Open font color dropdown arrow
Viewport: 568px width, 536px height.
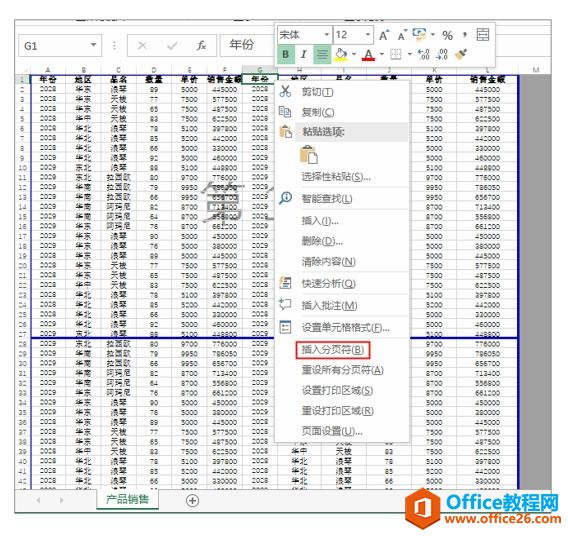coord(381,54)
